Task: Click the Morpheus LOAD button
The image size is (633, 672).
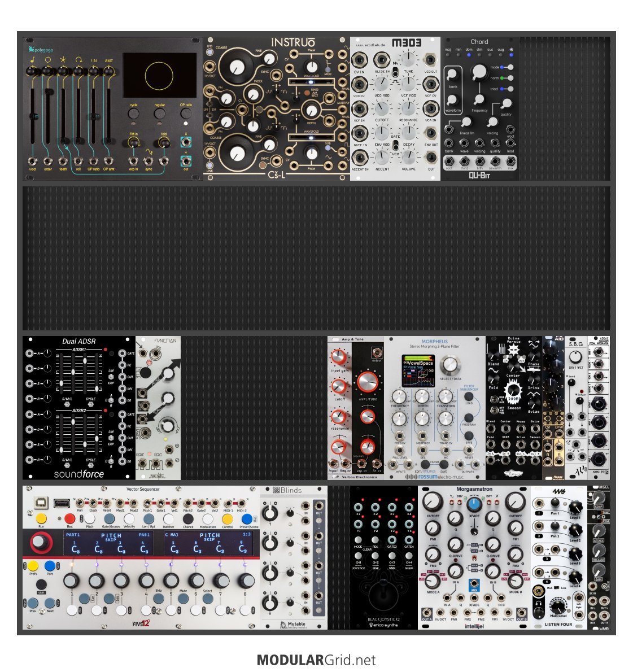Action: tap(469, 396)
